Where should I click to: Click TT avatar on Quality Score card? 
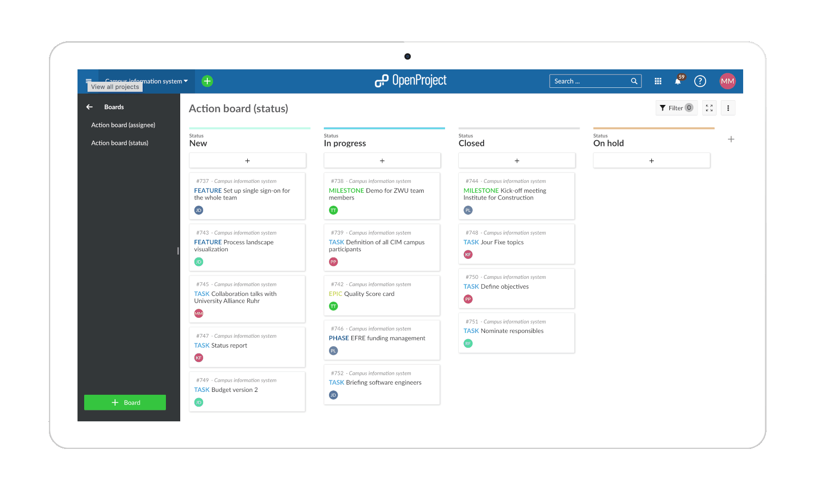pyautogui.click(x=333, y=306)
